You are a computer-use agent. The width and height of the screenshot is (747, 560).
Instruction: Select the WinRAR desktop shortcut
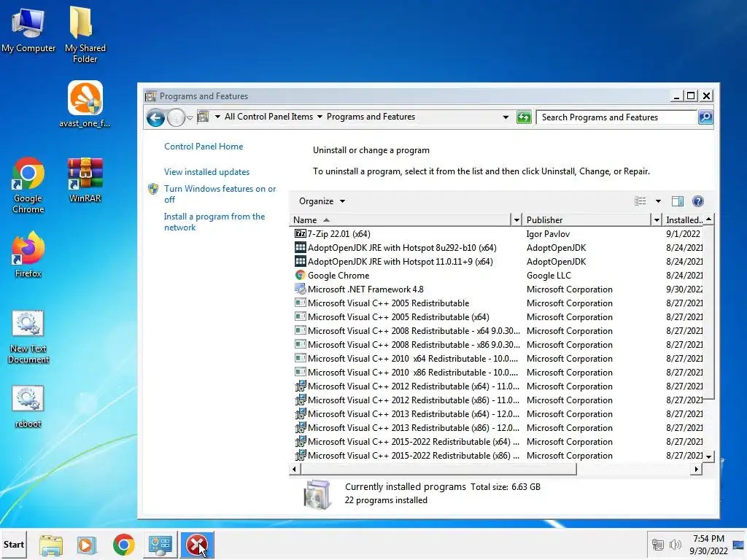click(x=85, y=180)
